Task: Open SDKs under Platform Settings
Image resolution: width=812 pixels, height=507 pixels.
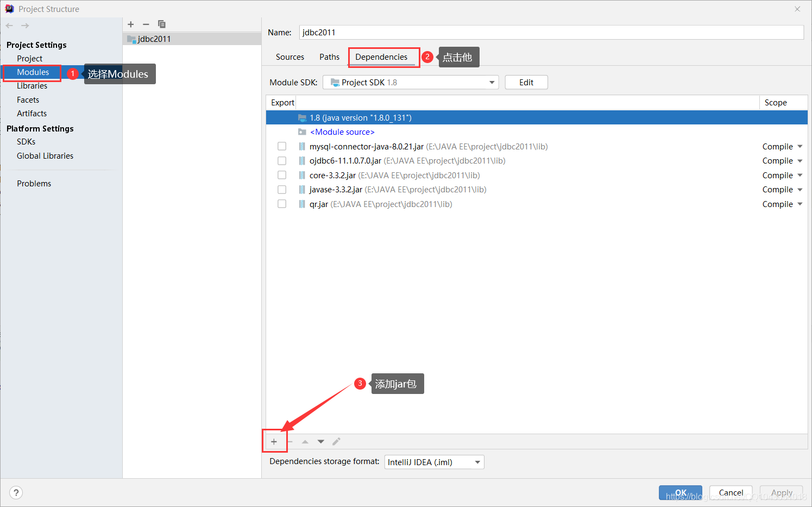Action: point(26,142)
